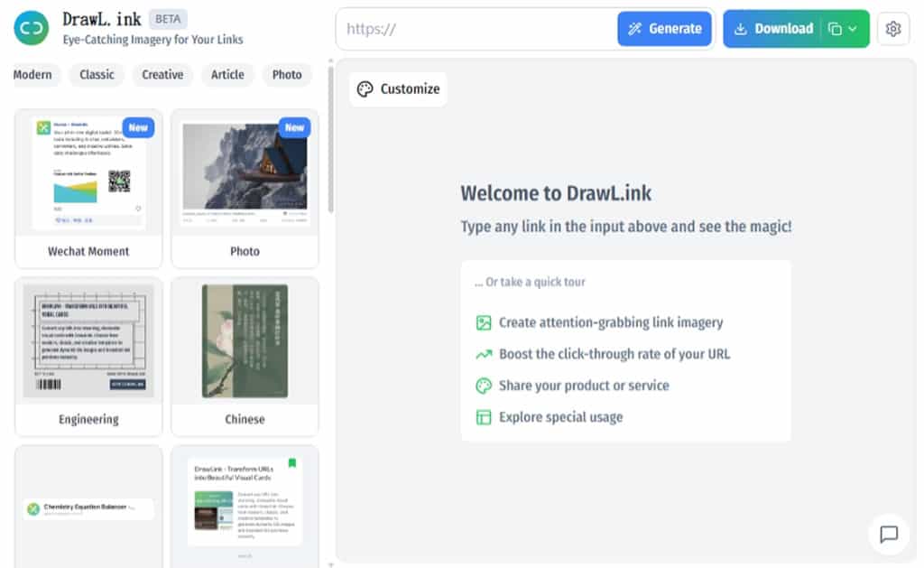Click the 'Wechat Moment' caption text
This screenshot has height=568, width=924.
[88, 251]
